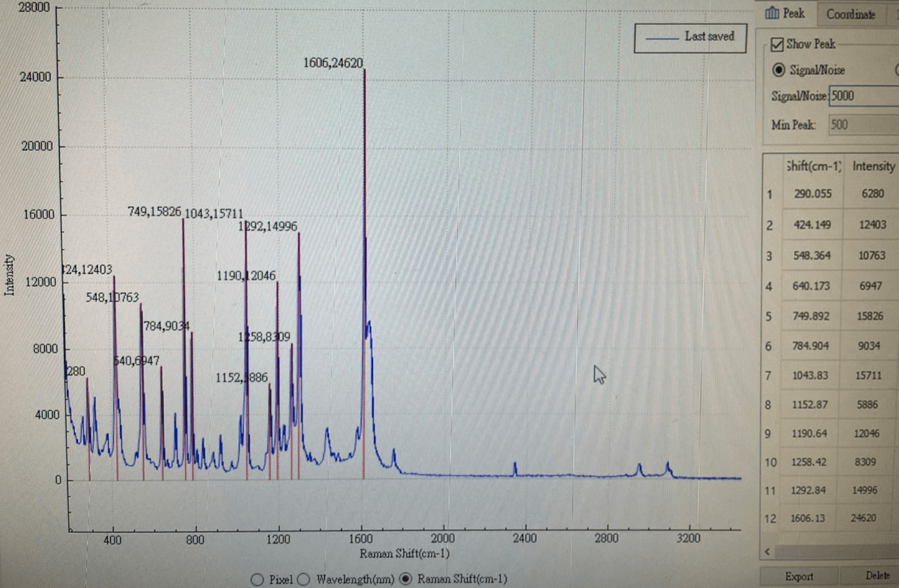Select peak table row 7 with shift 1043.83
This screenshot has height=588, width=899.
click(831, 375)
